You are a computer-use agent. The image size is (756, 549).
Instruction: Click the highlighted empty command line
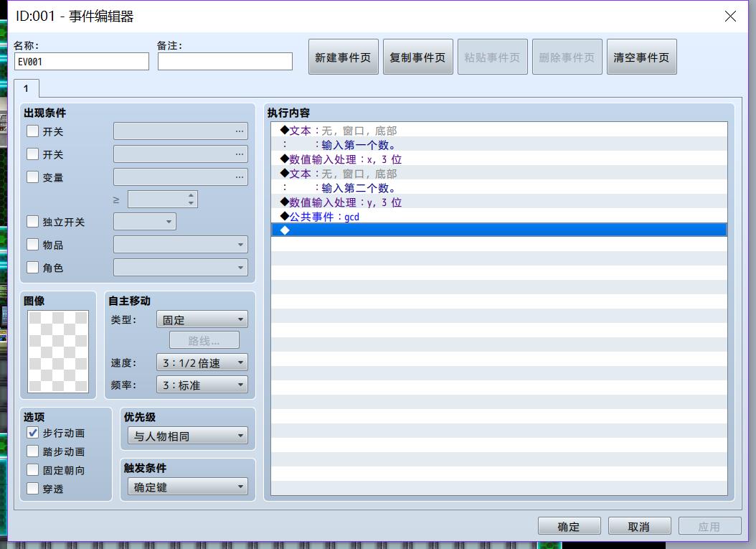click(x=499, y=230)
